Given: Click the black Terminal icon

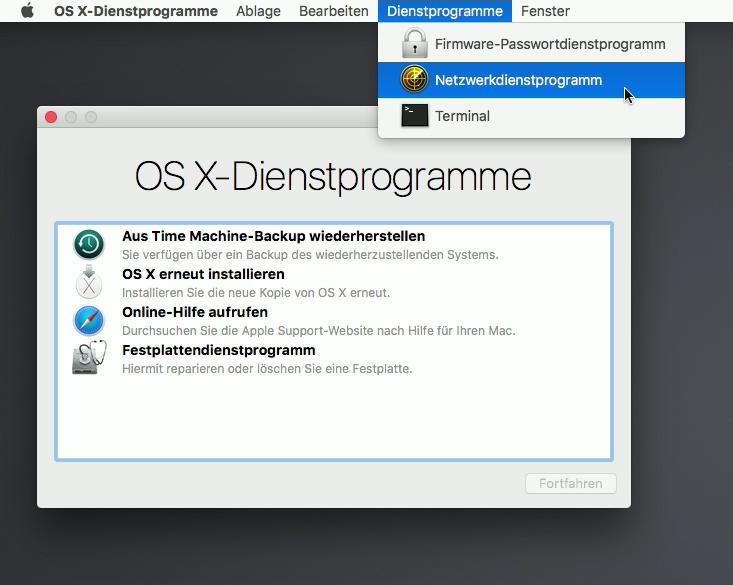Looking at the screenshot, I should point(415,115).
